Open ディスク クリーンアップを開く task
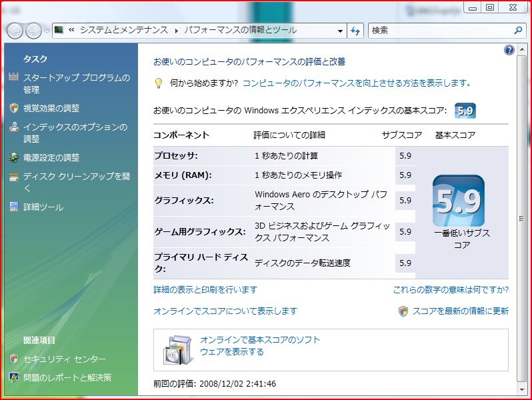The height and width of the screenshot is (400, 532). tap(77, 182)
